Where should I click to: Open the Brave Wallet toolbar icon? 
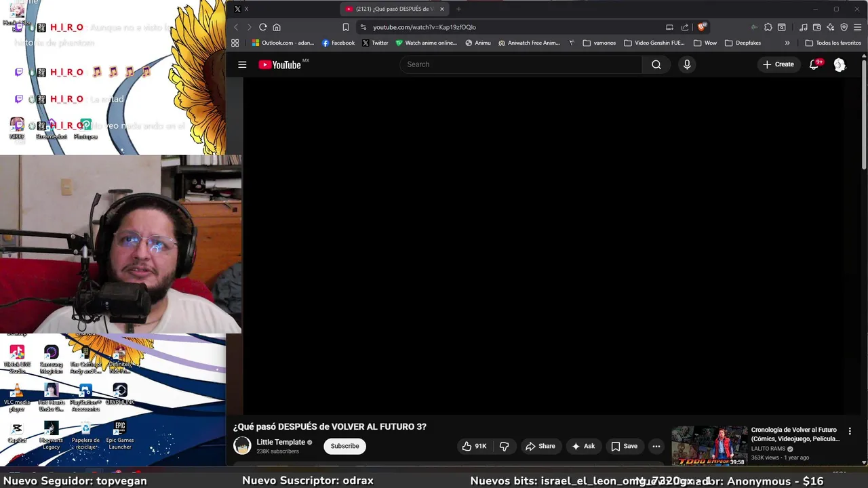(x=816, y=27)
